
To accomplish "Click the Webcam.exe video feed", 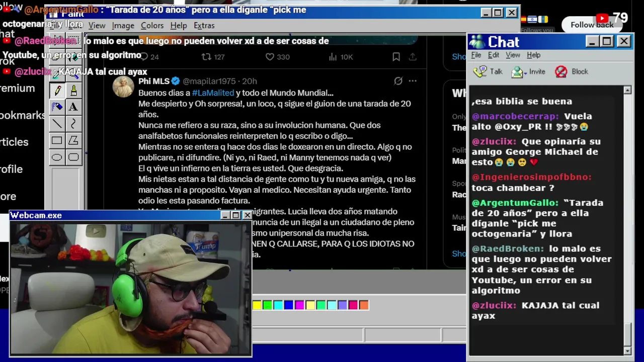I will [131, 289].
